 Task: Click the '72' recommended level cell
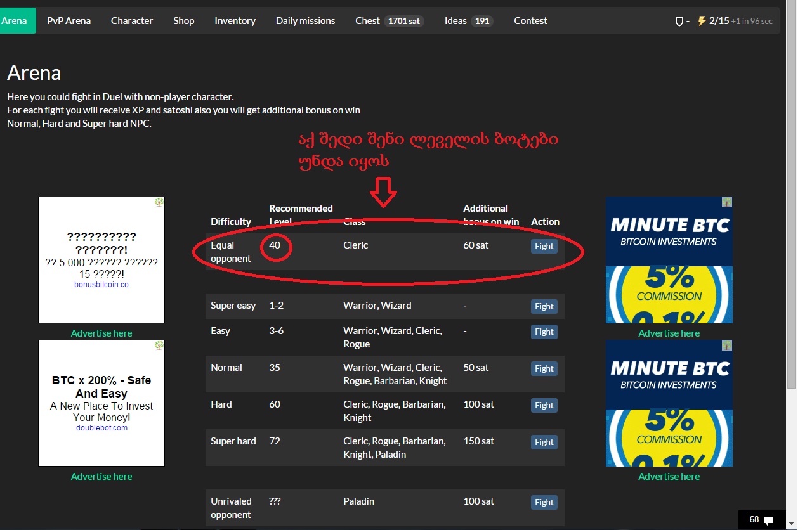coord(275,441)
